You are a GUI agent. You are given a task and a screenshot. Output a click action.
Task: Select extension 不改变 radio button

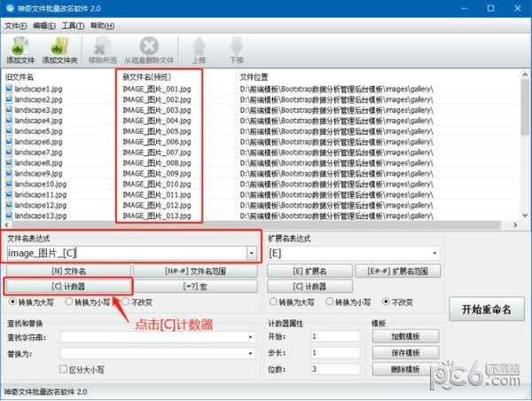tap(386, 302)
